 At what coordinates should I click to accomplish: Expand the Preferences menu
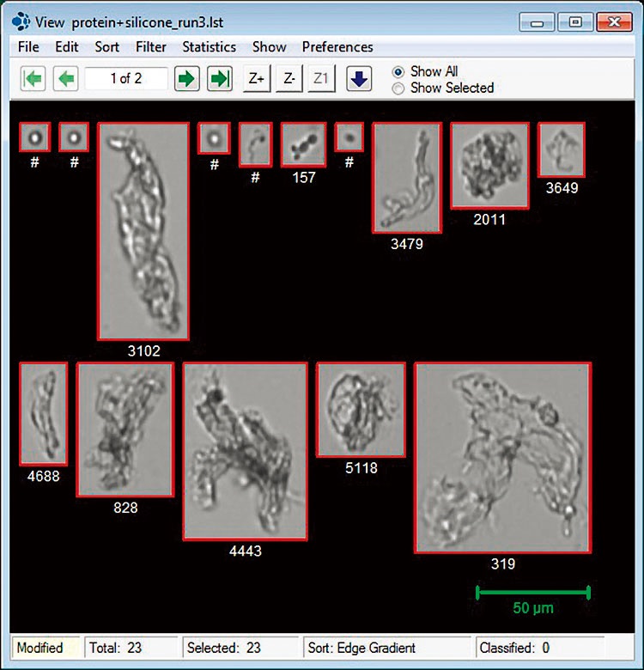(x=337, y=46)
